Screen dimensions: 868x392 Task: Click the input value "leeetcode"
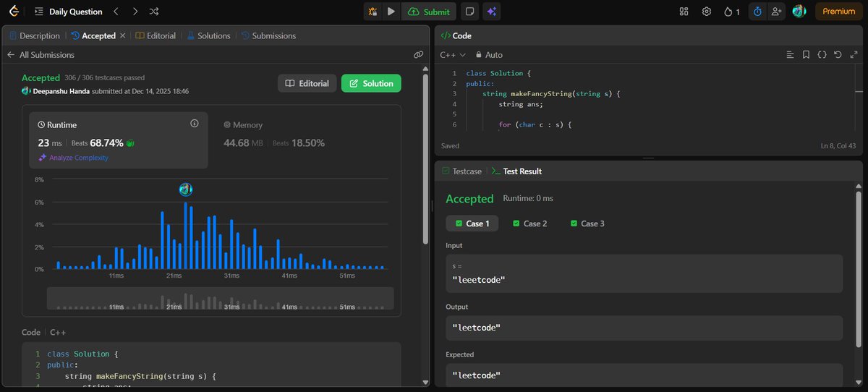(477, 279)
